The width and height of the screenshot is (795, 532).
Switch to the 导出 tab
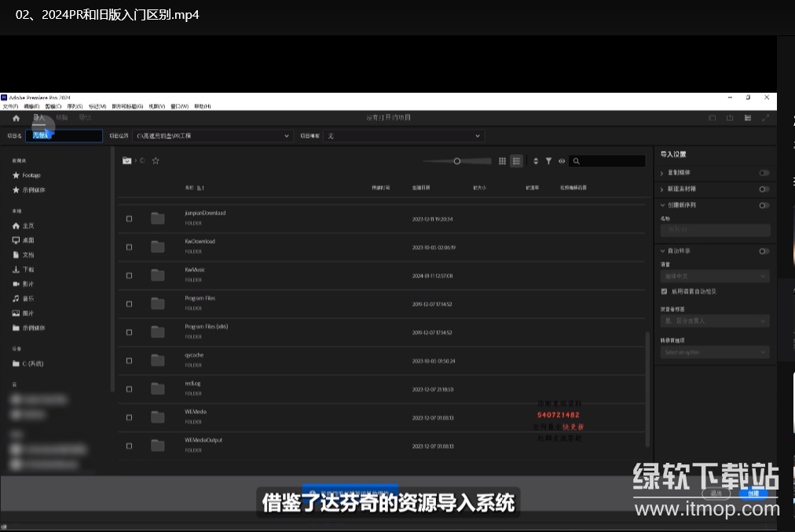(x=85, y=118)
